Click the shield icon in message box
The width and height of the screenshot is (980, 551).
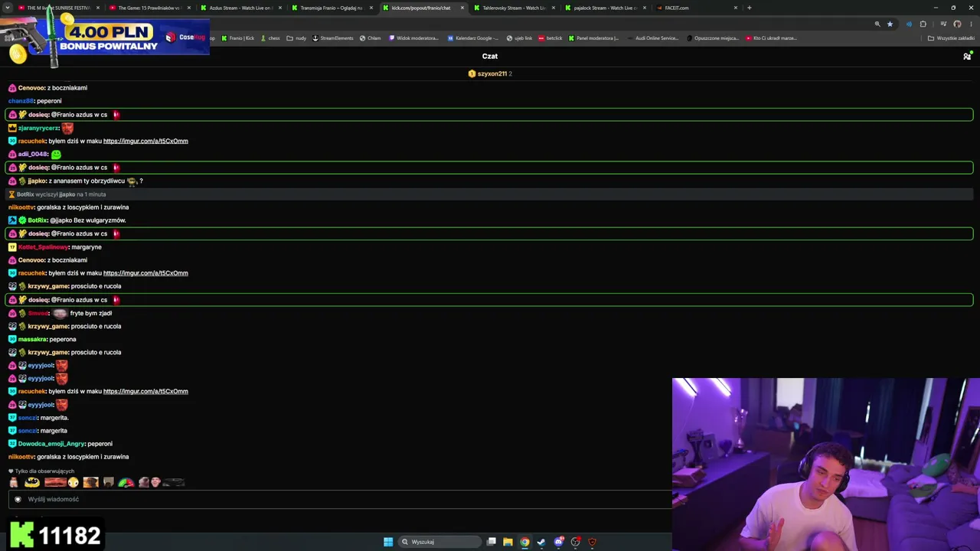18,499
